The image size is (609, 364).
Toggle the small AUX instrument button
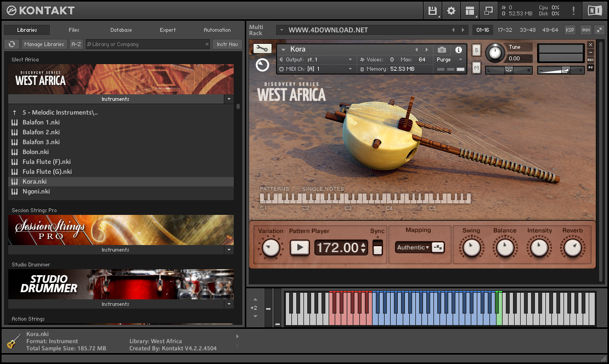pyautogui.click(x=590, y=60)
